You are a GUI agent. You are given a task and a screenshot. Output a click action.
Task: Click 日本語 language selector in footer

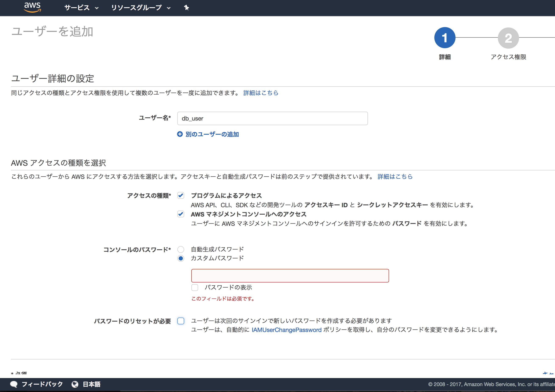[x=92, y=384]
